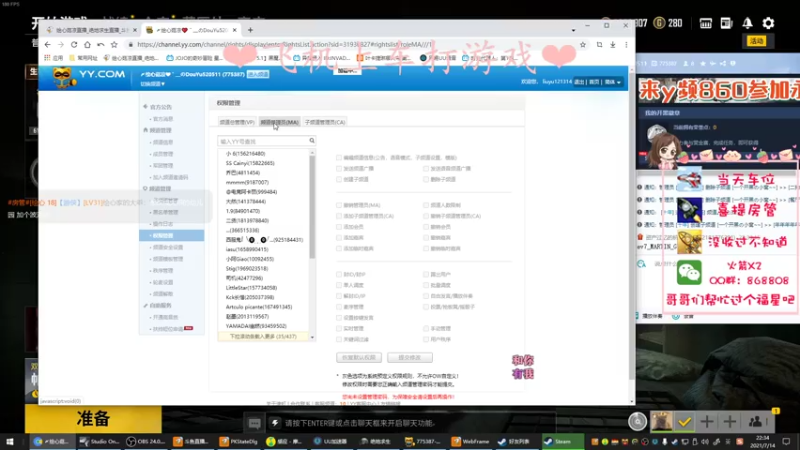The image size is (800, 450).
Task: Open the browser tab search dropdown arrow
Action: point(573,30)
